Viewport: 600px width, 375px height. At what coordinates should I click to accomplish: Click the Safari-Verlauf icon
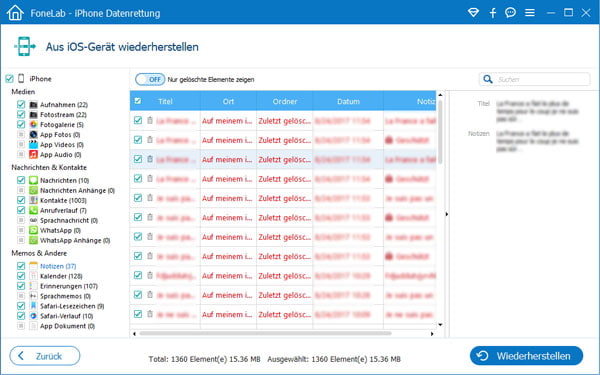pyautogui.click(x=34, y=316)
